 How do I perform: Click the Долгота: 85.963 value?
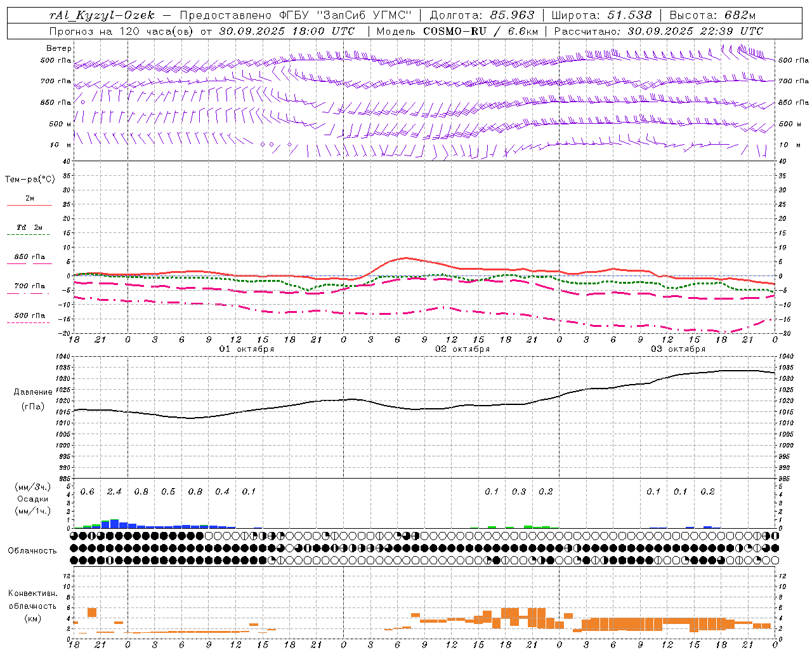(x=482, y=15)
